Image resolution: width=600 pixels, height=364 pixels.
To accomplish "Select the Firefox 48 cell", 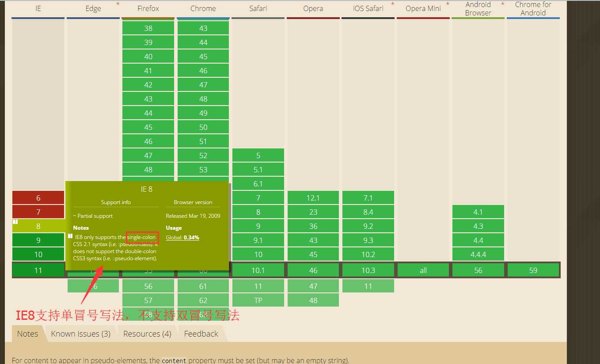I will point(148,170).
